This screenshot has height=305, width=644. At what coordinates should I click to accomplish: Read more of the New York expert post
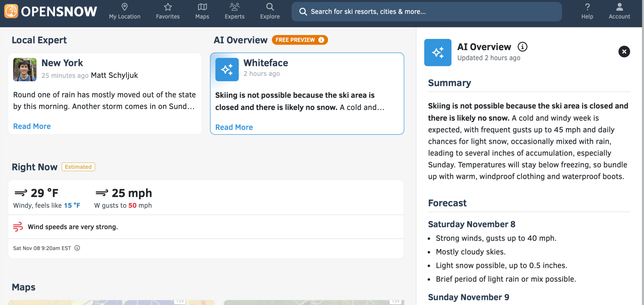click(x=32, y=126)
